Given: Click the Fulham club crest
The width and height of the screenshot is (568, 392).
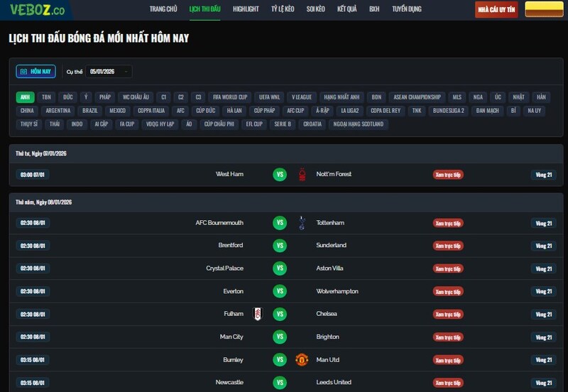Looking at the screenshot, I should click(x=258, y=314).
